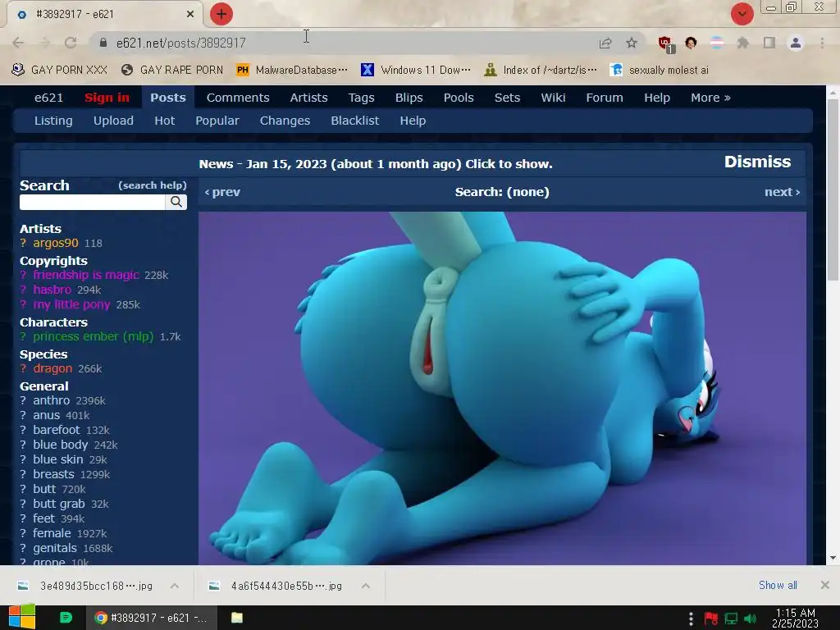Open the Windows Start menu
Screen dimensions: 840x630
tap(22, 617)
